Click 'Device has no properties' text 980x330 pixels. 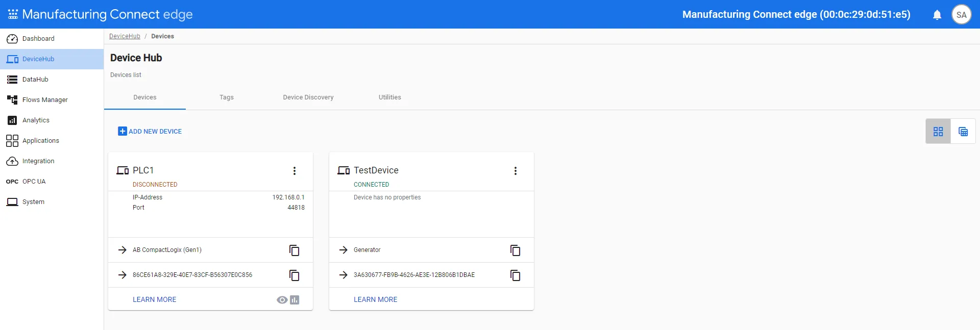click(387, 197)
